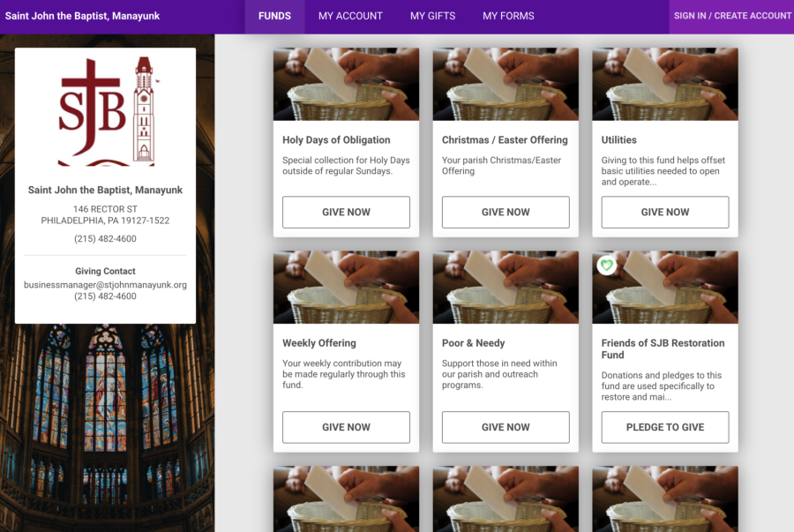
Task: Click the SJB parish logo
Action: click(105, 111)
